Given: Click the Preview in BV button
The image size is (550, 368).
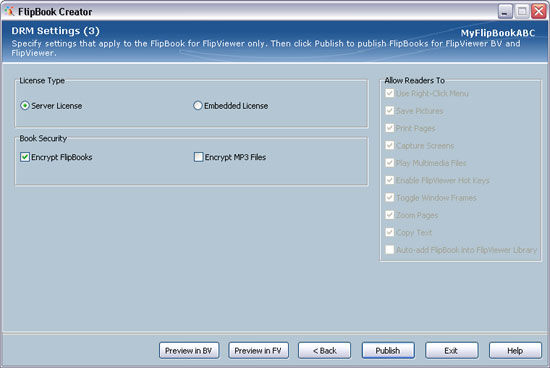Looking at the screenshot, I should coord(189,350).
